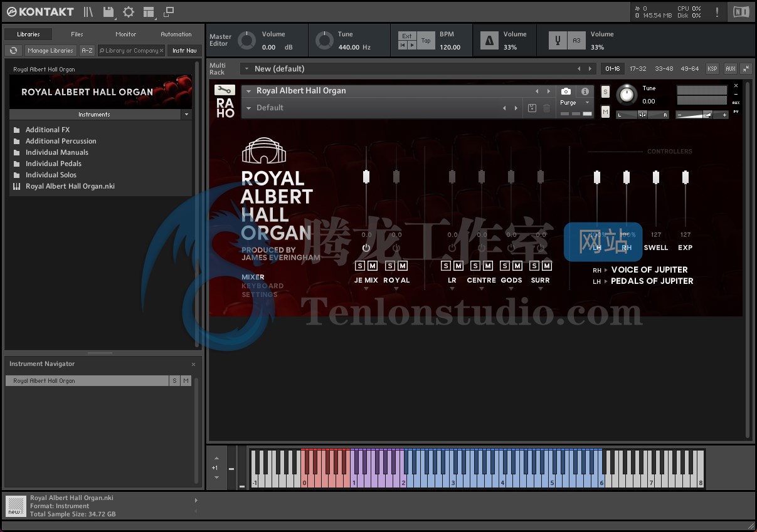Click the tuning fork icon
This screenshot has height=532, width=757.
[558, 41]
